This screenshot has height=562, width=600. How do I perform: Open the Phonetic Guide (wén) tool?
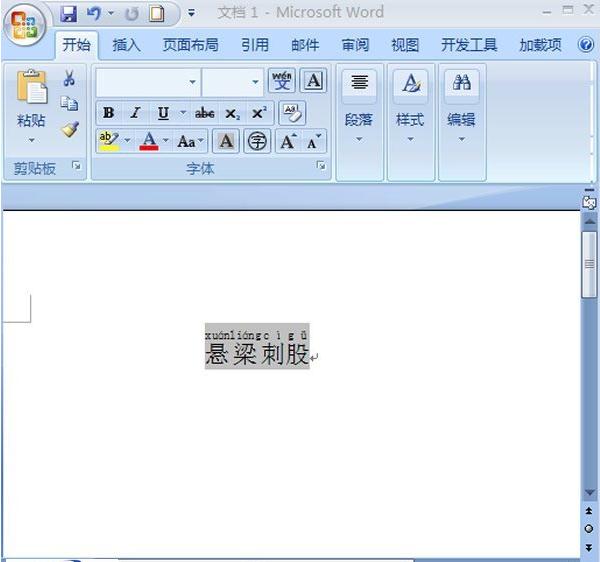(282, 81)
